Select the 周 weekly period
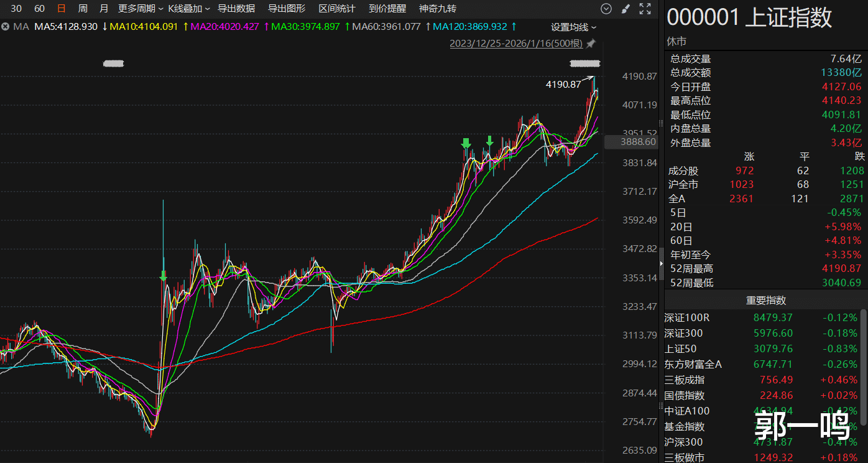Screen dimensions: 868x463 (83, 9)
